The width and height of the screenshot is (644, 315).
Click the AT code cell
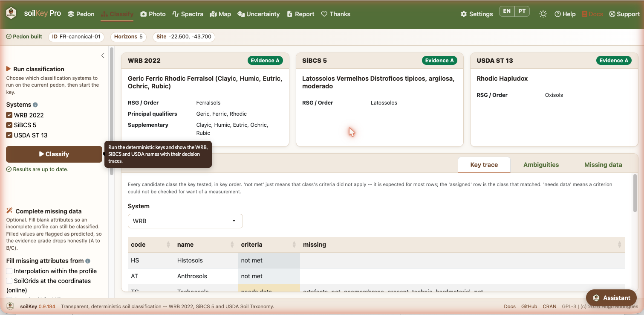[x=151, y=276]
